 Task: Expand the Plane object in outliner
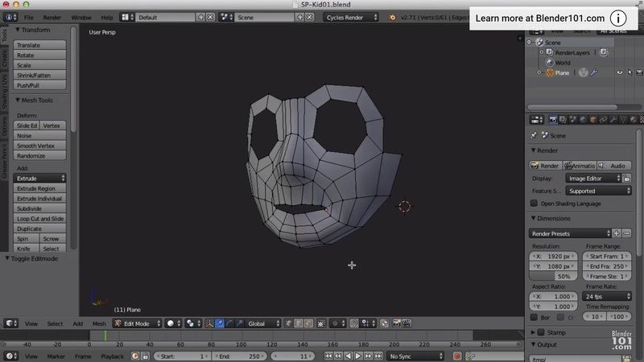coord(539,72)
